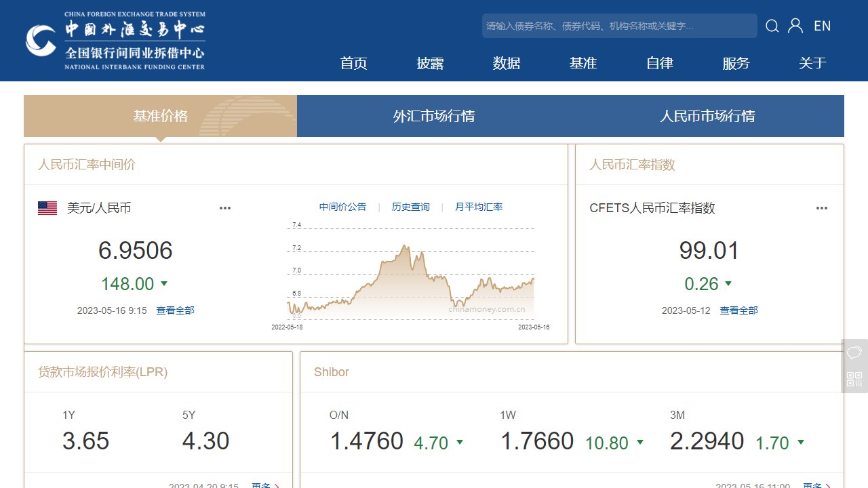Switch to the 人民币市场行情 tab
The height and width of the screenshot is (488, 868).
(707, 116)
